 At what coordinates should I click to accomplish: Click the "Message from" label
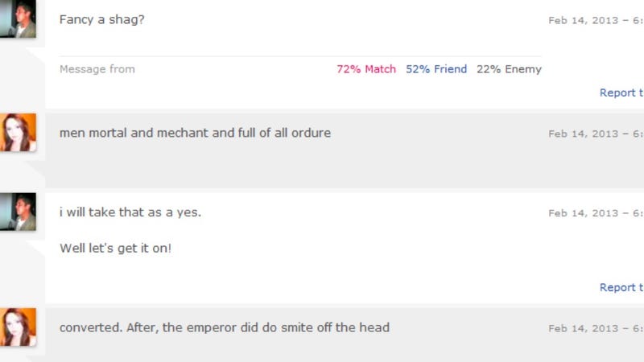pyautogui.click(x=97, y=69)
